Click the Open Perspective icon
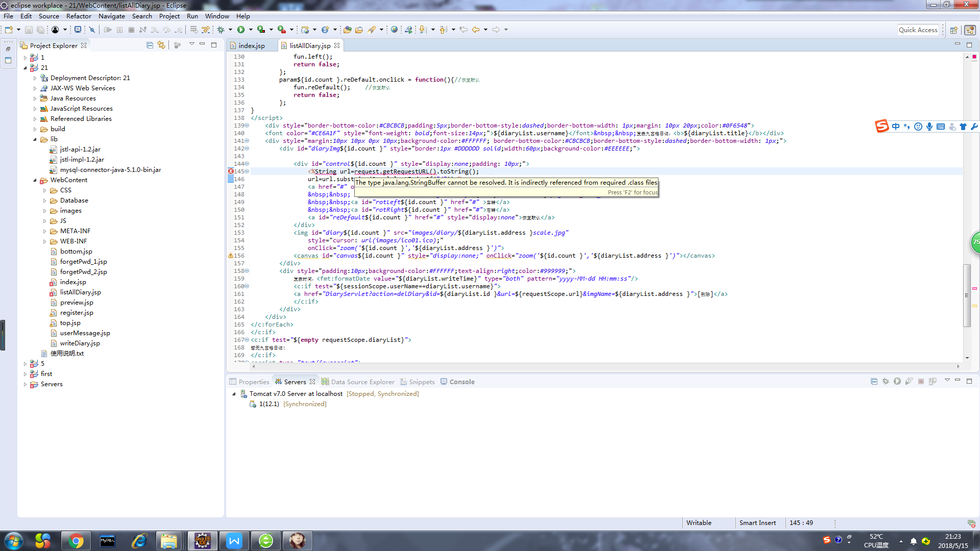This screenshot has width=980, height=551. [x=953, y=30]
